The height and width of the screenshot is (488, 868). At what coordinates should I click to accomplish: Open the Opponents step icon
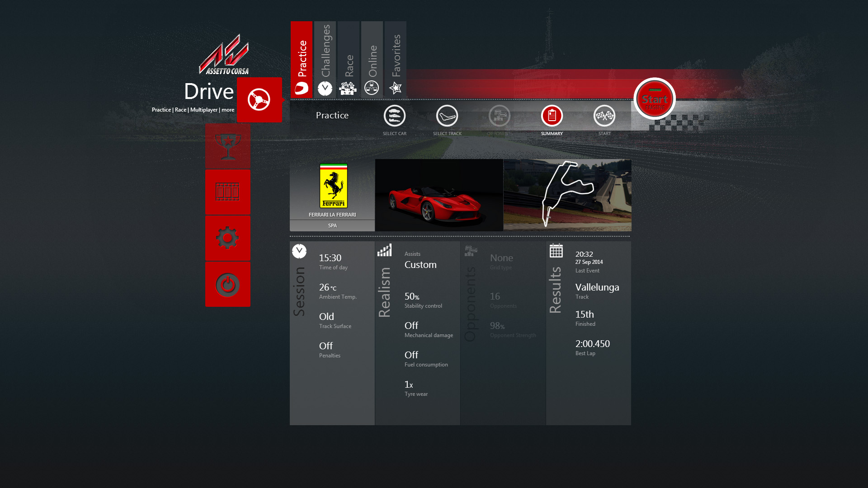(x=499, y=116)
